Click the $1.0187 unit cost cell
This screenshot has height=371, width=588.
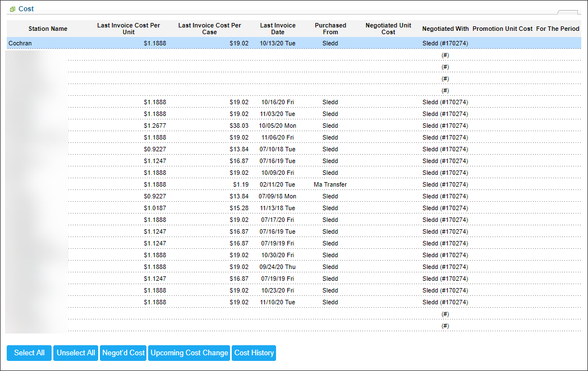pos(155,208)
